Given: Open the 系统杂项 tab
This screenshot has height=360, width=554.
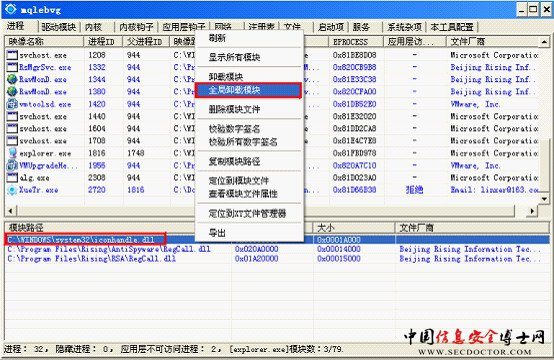Looking at the screenshot, I should tap(405, 27).
